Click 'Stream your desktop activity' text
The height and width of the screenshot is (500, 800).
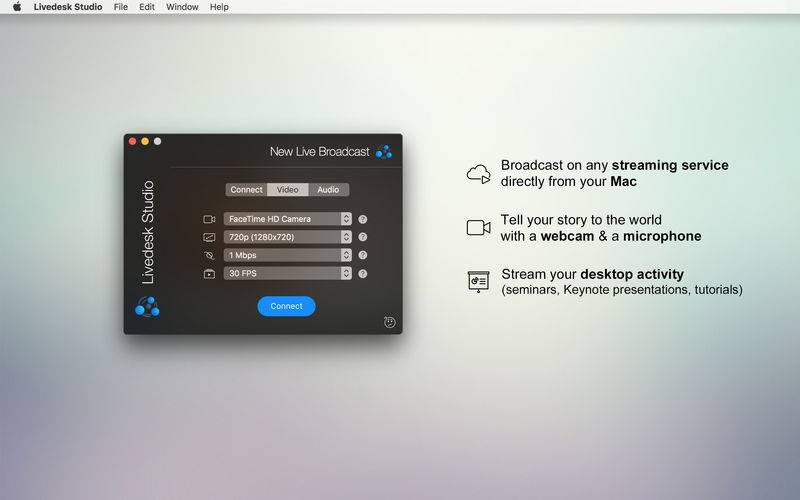tap(592, 274)
